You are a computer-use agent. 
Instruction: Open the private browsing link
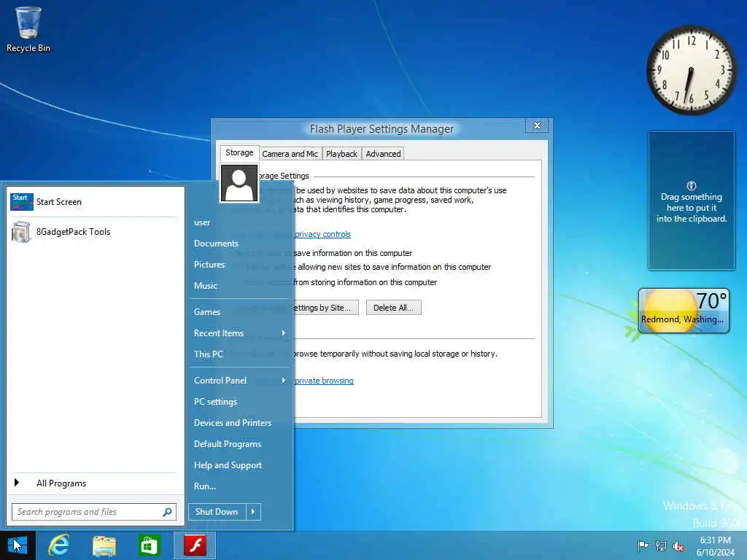(x=324, y=381)
